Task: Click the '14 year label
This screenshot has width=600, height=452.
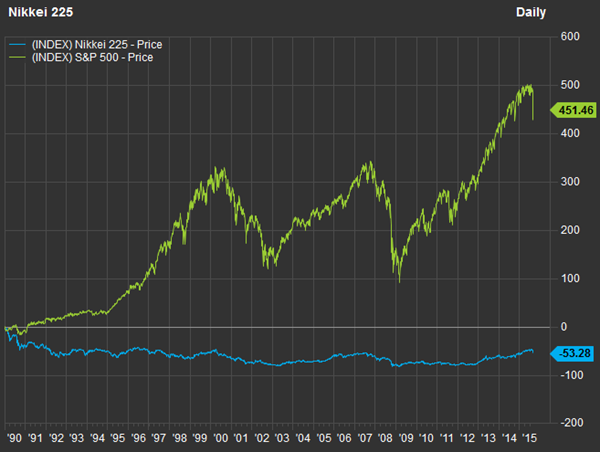Action: 509,438
